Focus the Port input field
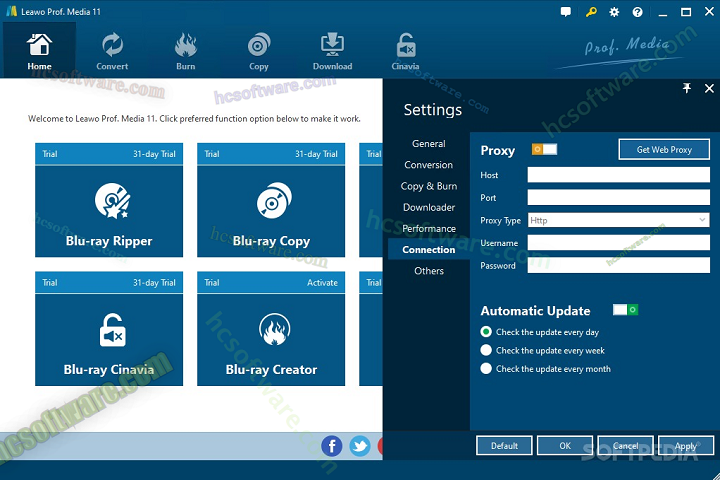Image resolution: width=720 pixels, height=480 pixels. click(x=619, y=197)
